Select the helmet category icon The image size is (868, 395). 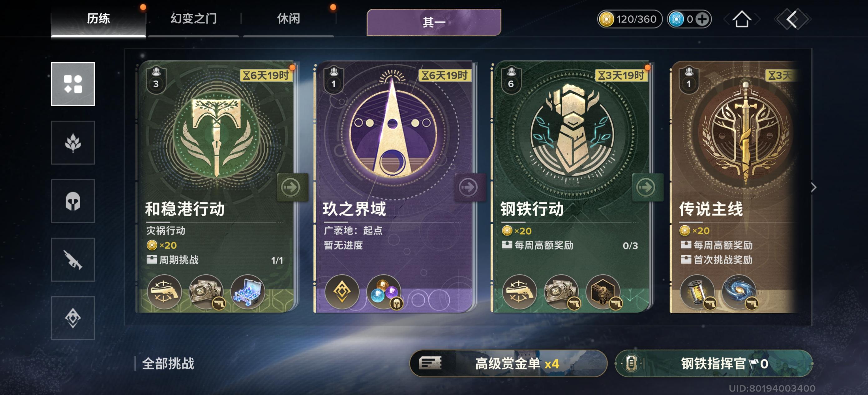[x=73, y=201]
